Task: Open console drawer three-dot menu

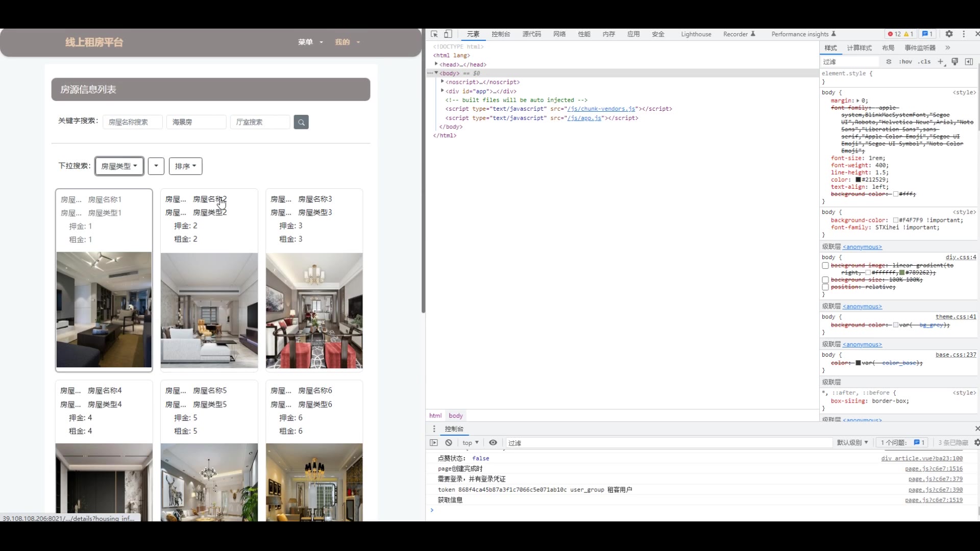Action: (x=434, y=429)
